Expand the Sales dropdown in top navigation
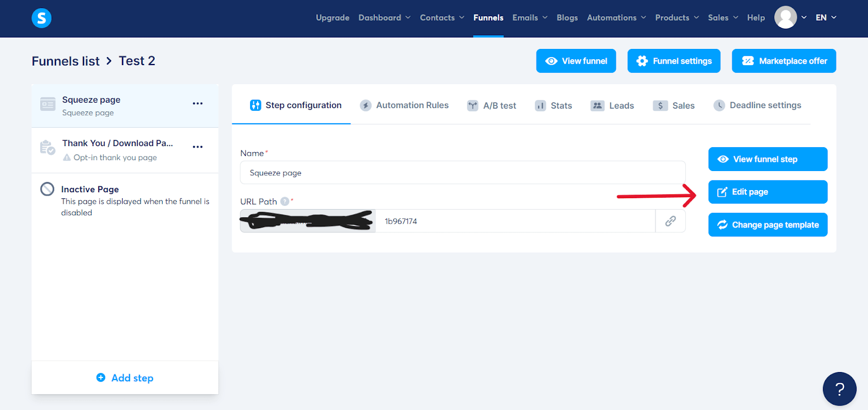 [x=736, y=17]
